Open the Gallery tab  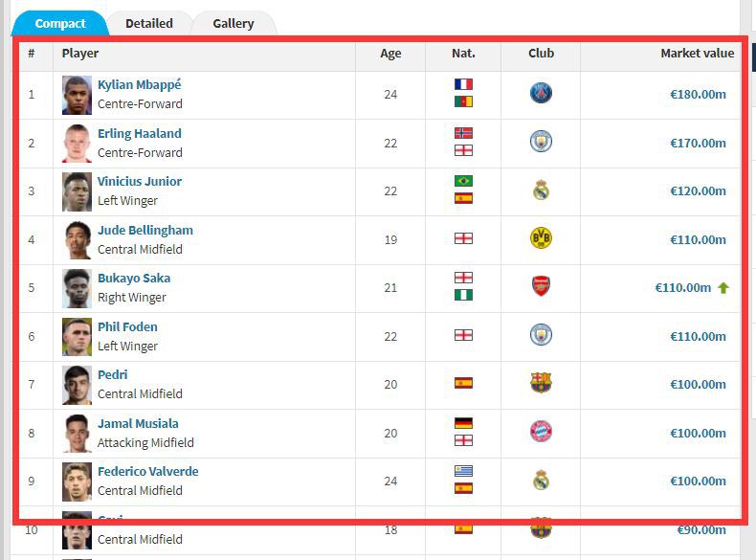(233, 23)
